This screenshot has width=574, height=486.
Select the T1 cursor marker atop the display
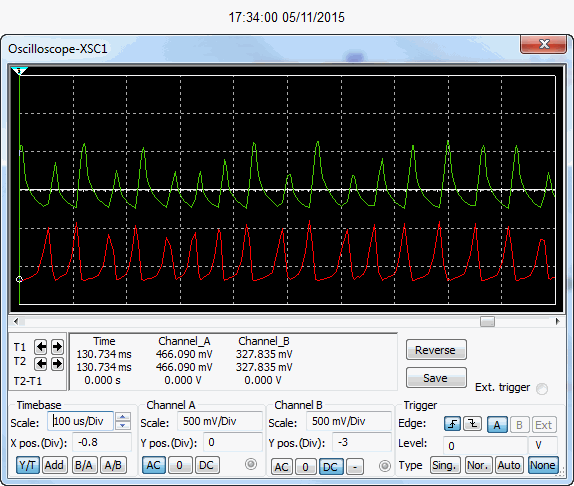[19, 71]
